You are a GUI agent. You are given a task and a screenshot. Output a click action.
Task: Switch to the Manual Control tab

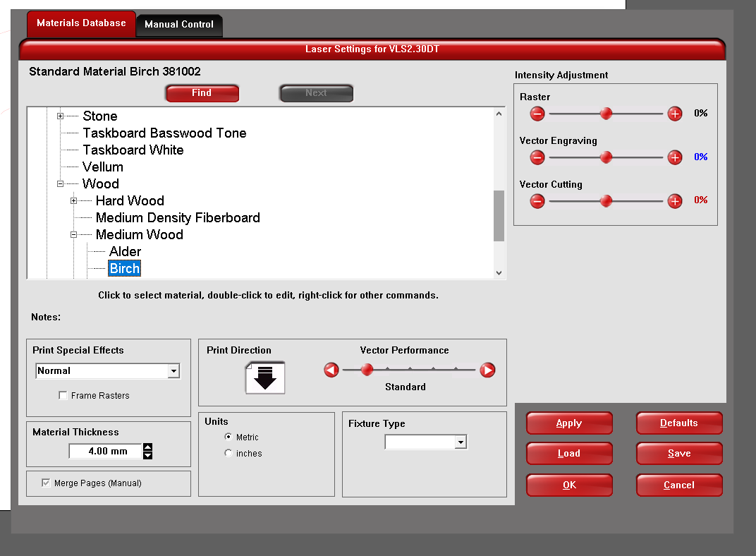[x=179, y=25]
